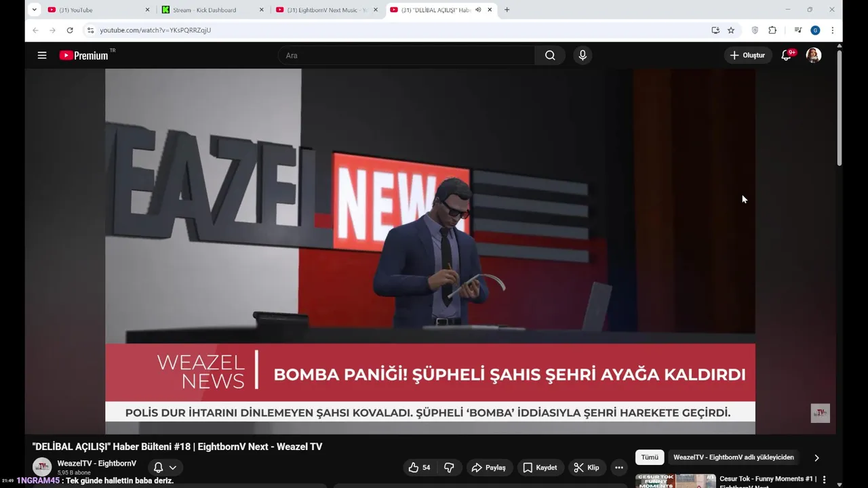This screenshot has width=868, height=488.
Task: Open the YouTube hamburger guide menu
Action: click(x=42, y=56)
